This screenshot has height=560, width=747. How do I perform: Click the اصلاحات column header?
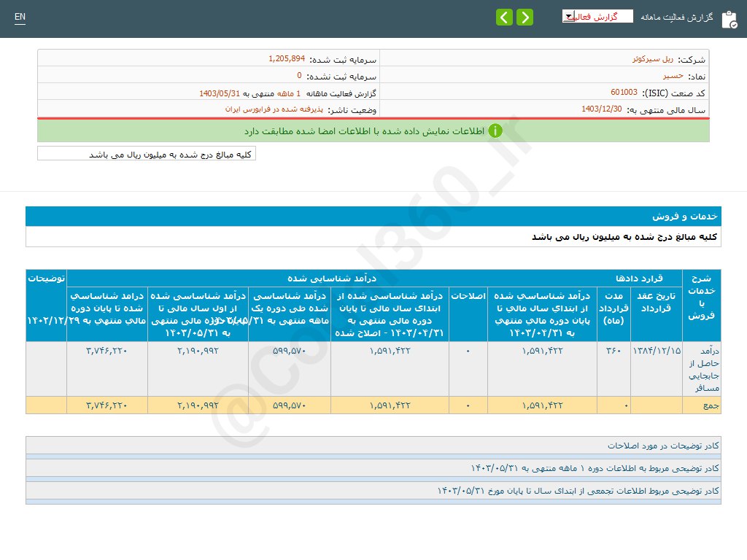[468, 296]
